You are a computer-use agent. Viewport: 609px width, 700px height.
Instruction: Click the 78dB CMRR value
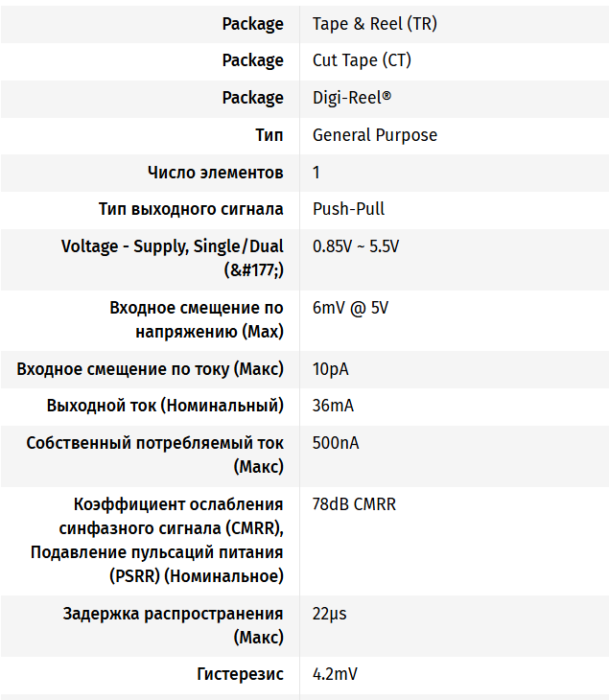tap(354, 504)
